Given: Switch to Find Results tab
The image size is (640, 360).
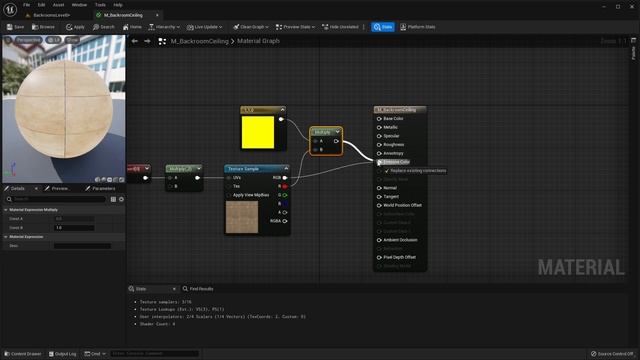Looking at the screenshot, I should click(x=198, y=289).
